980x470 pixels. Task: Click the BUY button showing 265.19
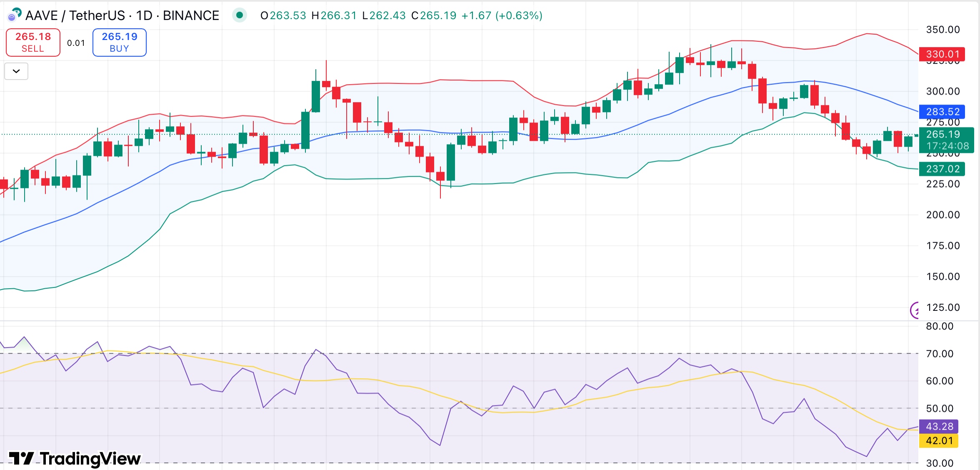coord(119,42)
